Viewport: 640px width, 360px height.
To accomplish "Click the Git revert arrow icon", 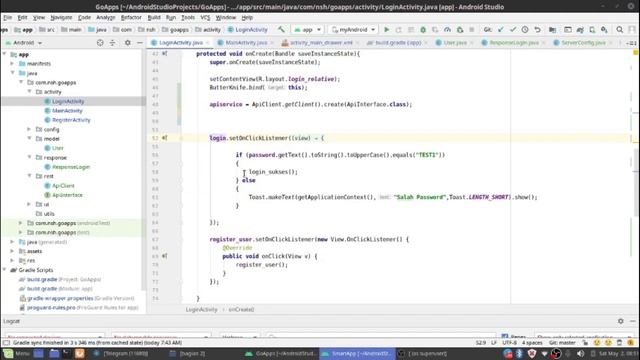I will (537, 30).
